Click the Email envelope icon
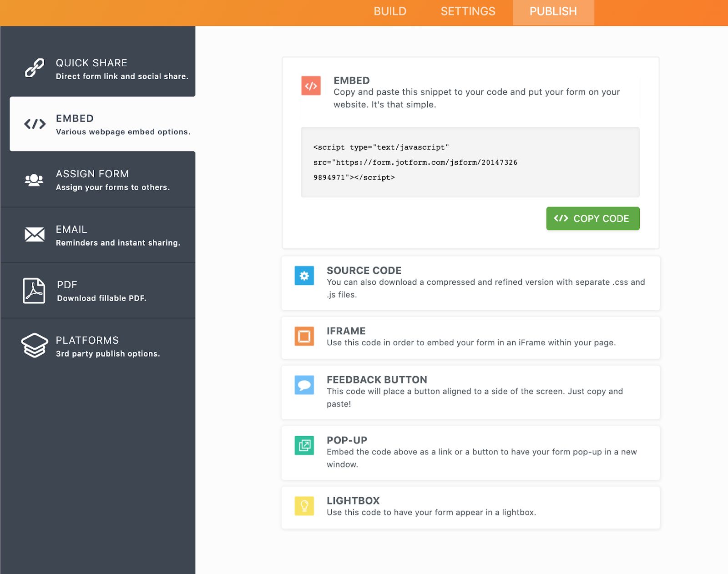This screenshot has width=728, height=574. click(35, 235)
